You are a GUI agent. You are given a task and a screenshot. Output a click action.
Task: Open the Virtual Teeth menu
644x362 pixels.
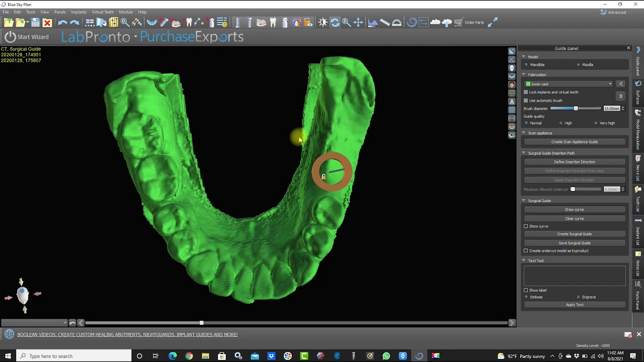[103, 12]
